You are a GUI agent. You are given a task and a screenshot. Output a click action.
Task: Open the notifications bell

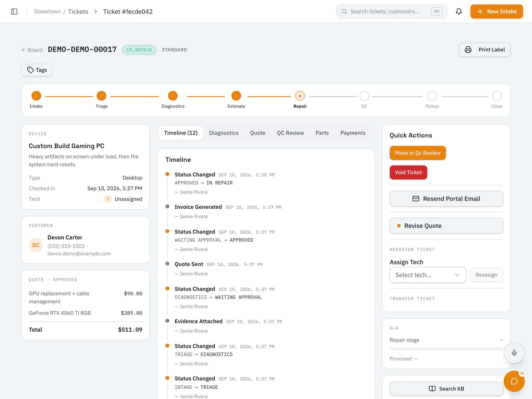click(x=459, y=11)
